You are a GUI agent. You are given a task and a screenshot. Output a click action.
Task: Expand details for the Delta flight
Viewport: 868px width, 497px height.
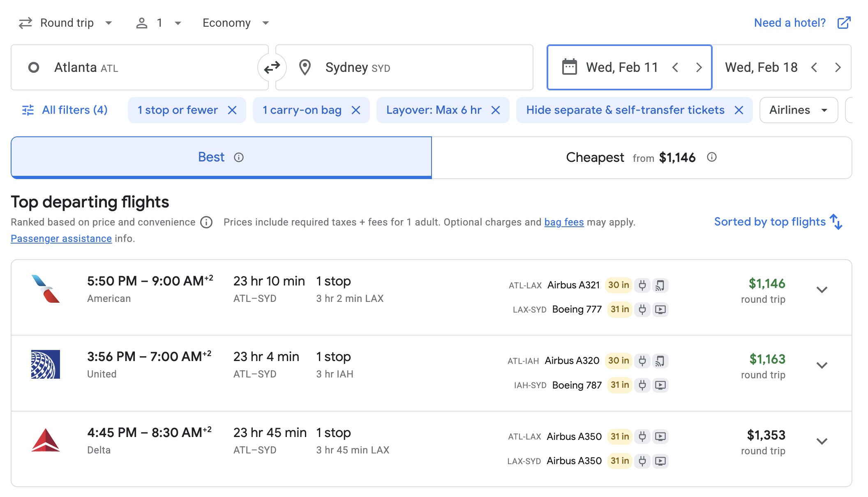pos(822,441)
